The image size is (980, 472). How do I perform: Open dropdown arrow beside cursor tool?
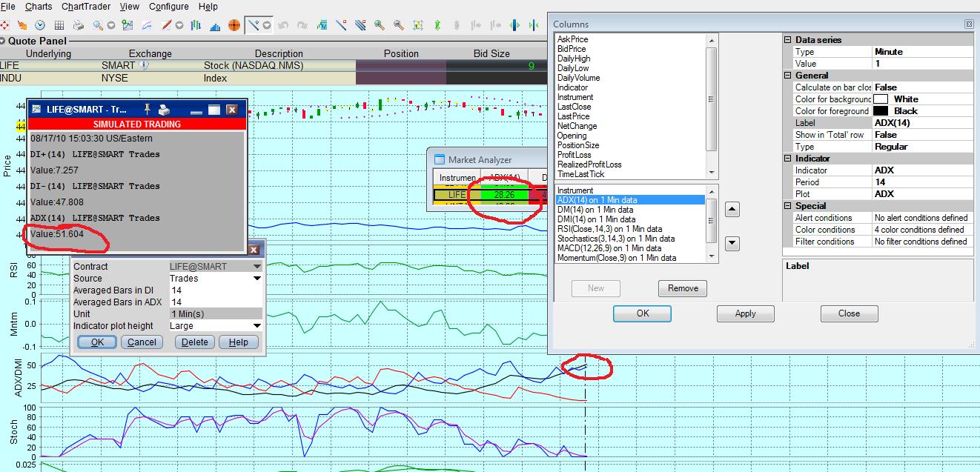click(x=267, y=25)
